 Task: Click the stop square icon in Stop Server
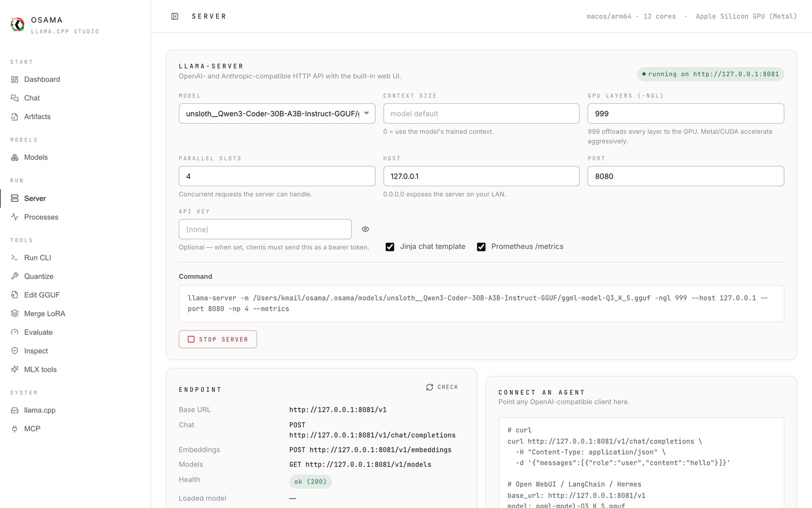pos(191,339)
